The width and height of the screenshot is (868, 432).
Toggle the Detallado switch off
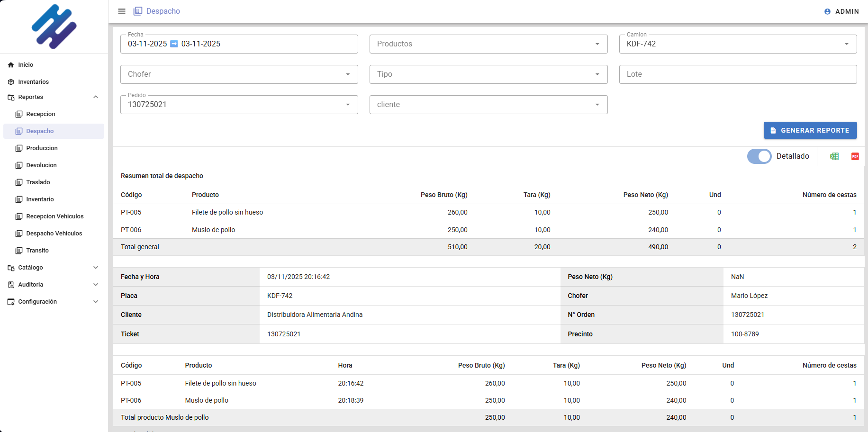click(759, 156)
